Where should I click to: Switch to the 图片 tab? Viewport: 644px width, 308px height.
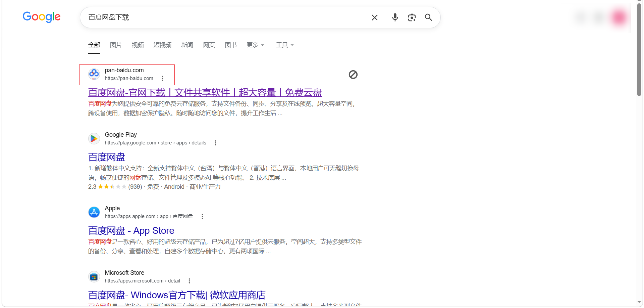[x=116, y=45]
